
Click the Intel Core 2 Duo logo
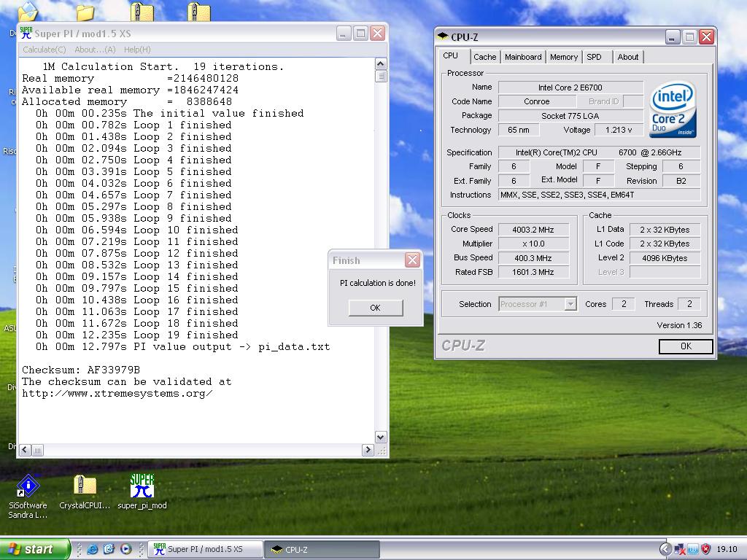[x=673, y=110]
